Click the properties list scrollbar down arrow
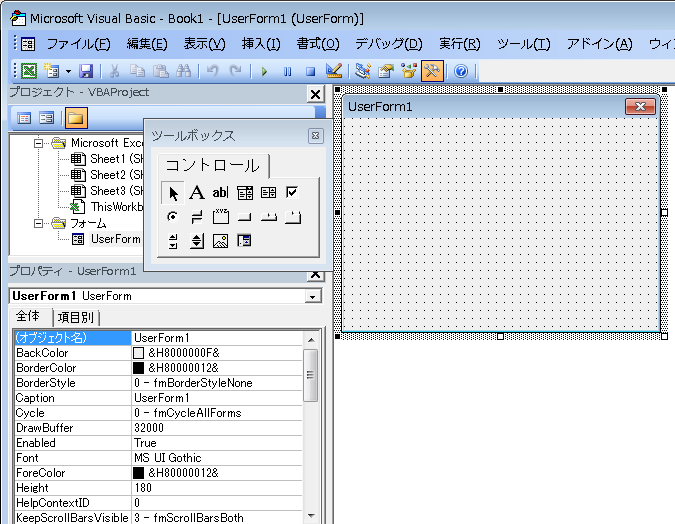Image resolution: width=675 pixels, height=524 pixels. pyautogui.click(x=311, y=516)
